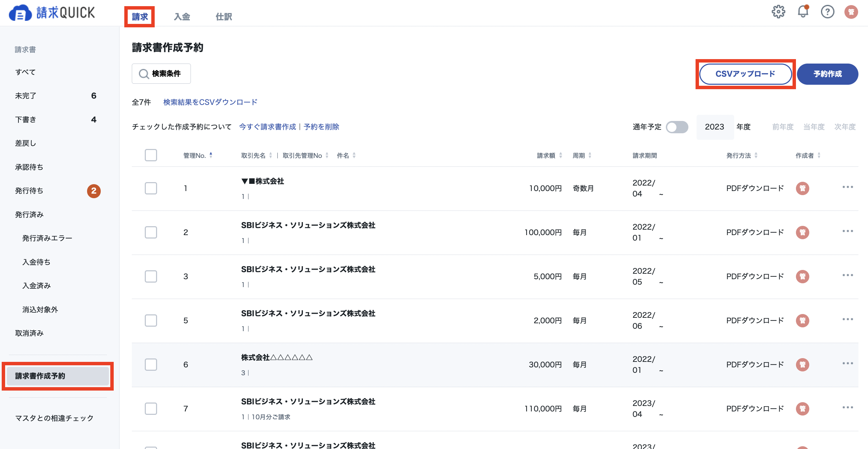Image resolution: width=868 pixels, height=449 pixels.
Task: Switch to the 請求 tab
Action: click(140, 16)
